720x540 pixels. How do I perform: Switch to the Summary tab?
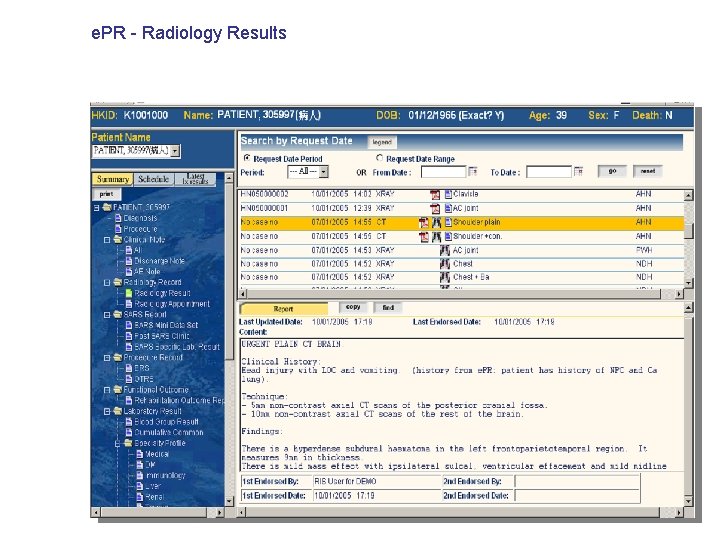(112, 179)
